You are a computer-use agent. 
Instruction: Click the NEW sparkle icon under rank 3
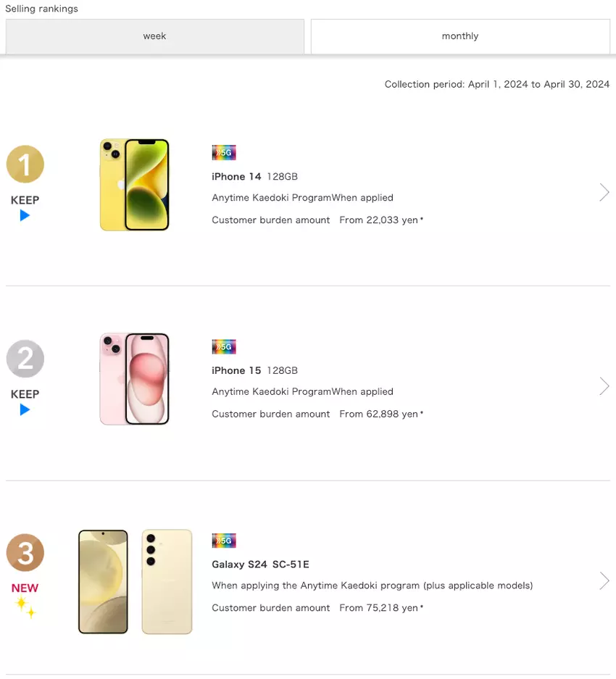pyautogui.click(x=25, y=607)
